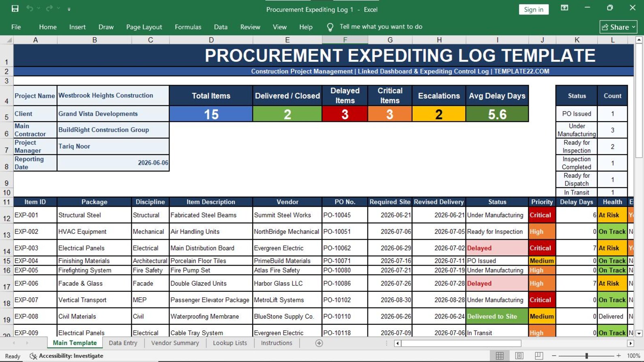Save the workbook with the floppy icon
Viewport: 644px width, 362px height.
click(15, 9)
